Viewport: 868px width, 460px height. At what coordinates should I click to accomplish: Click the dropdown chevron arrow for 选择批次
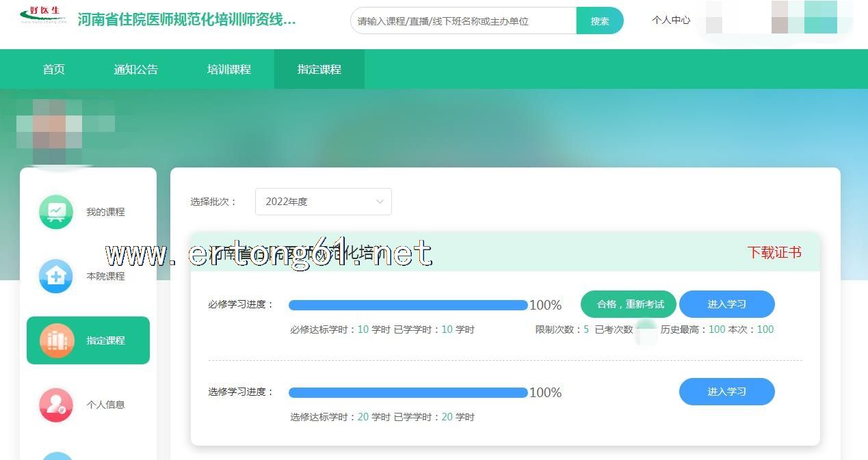click(380, 202)
